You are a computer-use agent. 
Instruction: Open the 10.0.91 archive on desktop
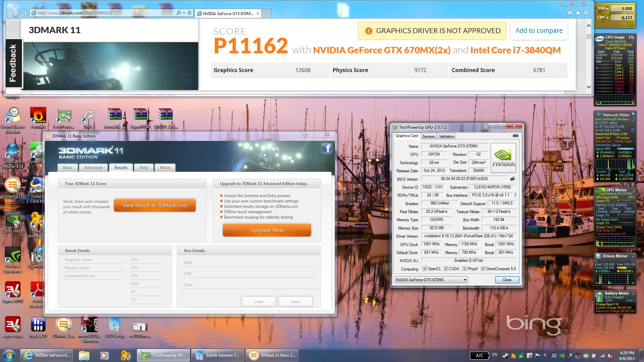coord(165,118)
